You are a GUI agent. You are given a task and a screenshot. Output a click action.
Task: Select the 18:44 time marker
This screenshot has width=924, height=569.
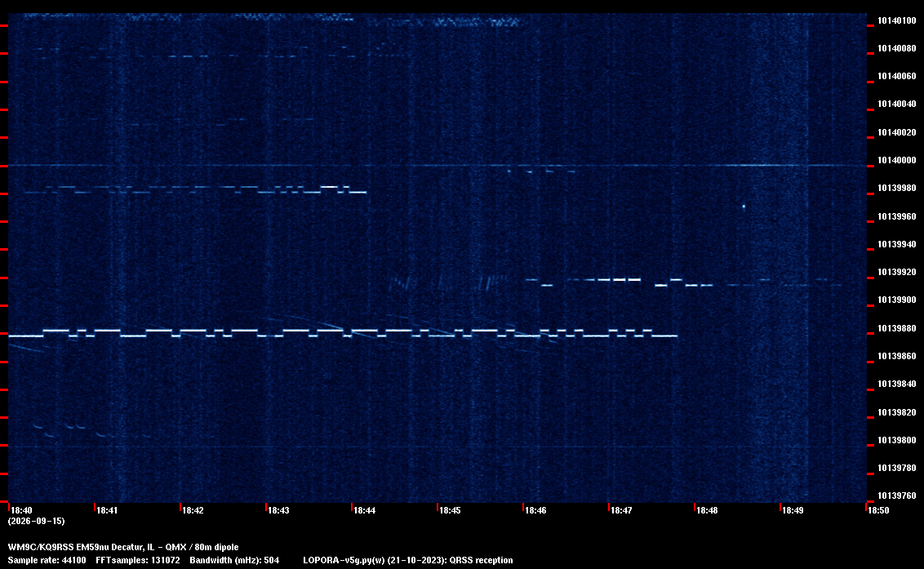(364, 510)
